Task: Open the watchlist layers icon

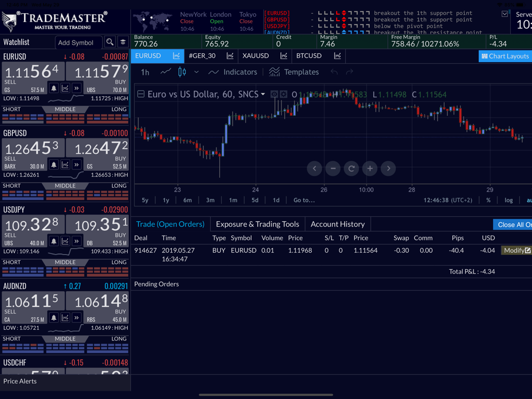Action: coord(123,42)
